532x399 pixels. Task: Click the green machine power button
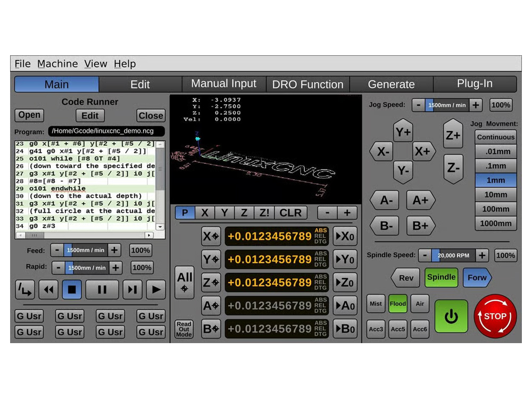tap(451, 317)
